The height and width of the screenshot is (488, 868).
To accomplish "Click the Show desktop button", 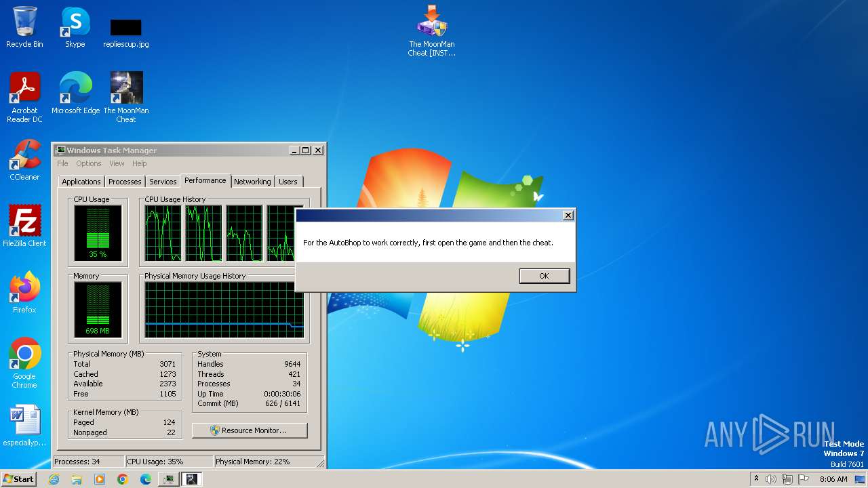I will pyautogui.click(x=861, y=479).
